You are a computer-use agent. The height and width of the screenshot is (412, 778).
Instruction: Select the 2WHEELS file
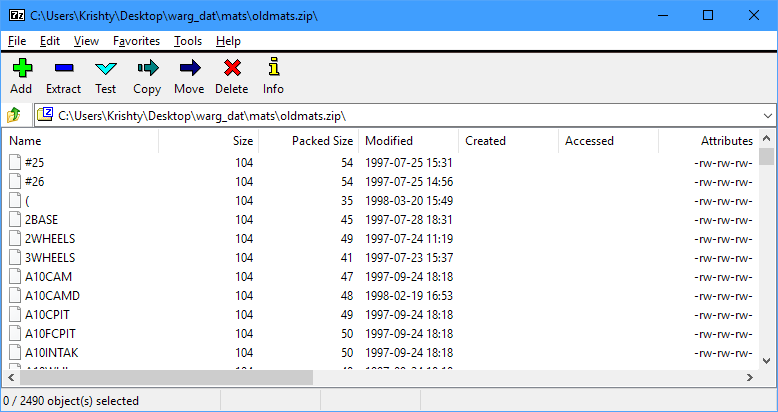(50, 239)
